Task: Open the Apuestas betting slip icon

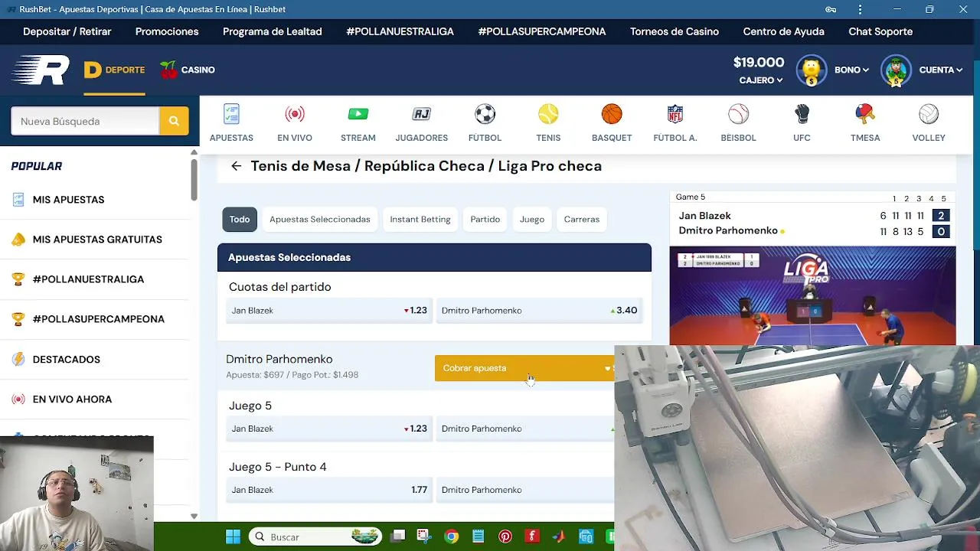Action: (x=231, y=115)
